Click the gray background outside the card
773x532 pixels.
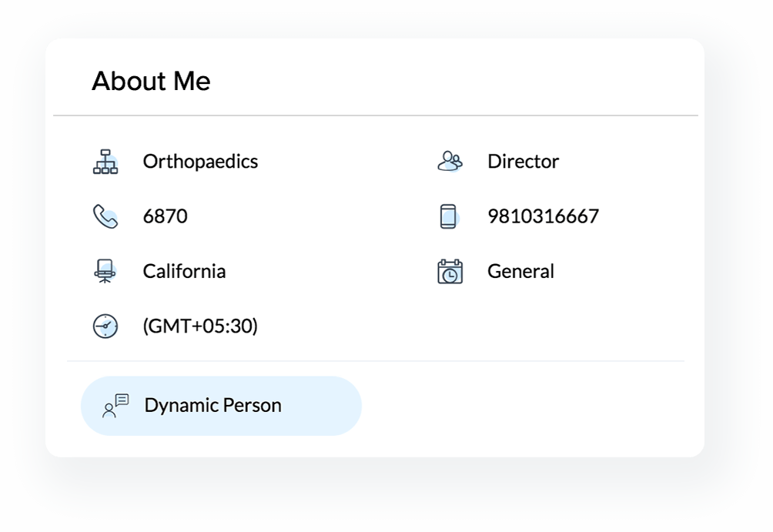click(x=739, y=493)
